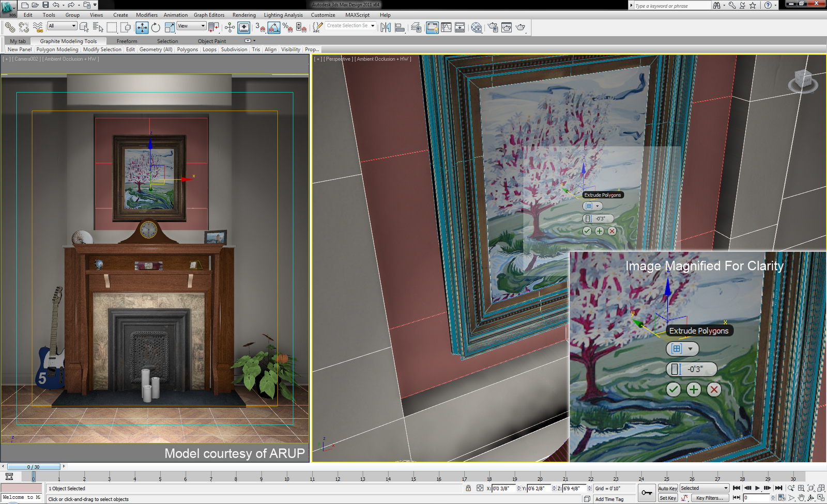Toggle Spinner Snap

(x=301, y=27)
